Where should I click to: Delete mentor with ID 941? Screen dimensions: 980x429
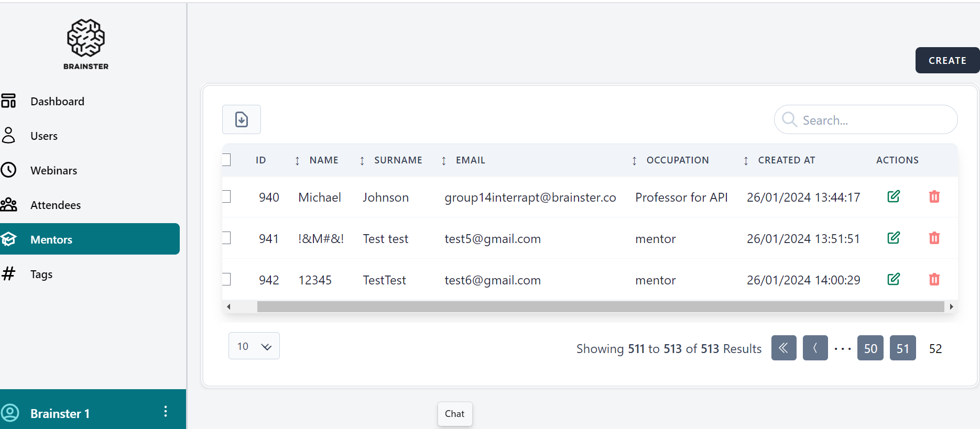click(x=934, y=238)
